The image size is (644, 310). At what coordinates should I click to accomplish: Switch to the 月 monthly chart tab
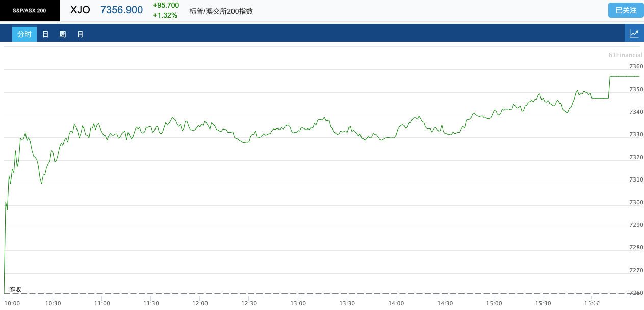click(x=80, y=34)
